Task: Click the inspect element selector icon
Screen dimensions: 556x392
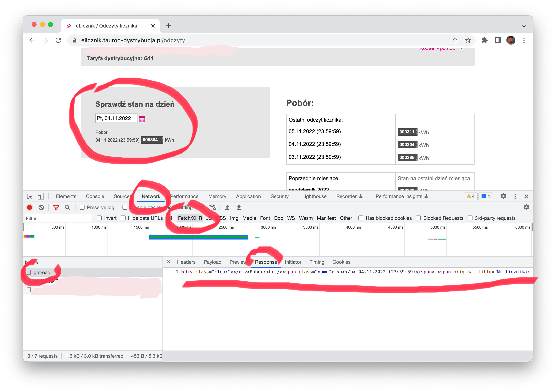Action: pyautogui.click(x=30, y=196)
